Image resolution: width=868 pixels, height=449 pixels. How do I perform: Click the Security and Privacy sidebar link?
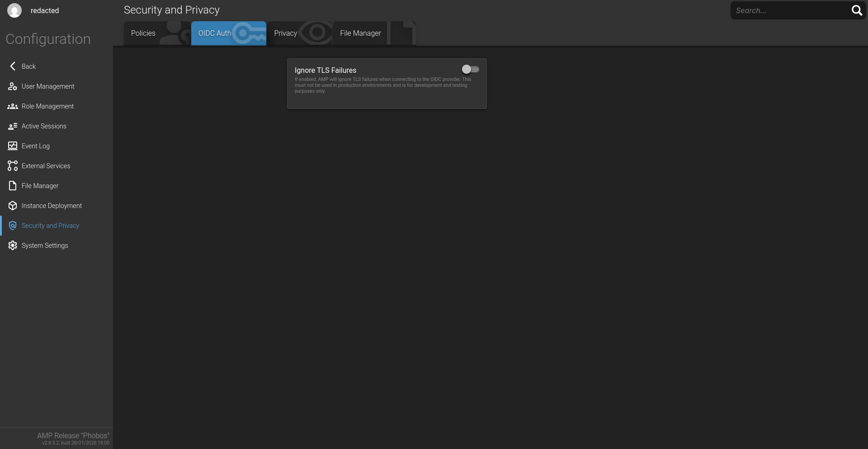click(50, 226)
